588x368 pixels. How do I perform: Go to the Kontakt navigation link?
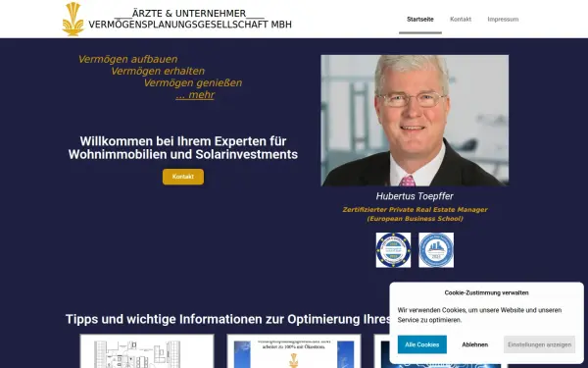pos(461,20)
